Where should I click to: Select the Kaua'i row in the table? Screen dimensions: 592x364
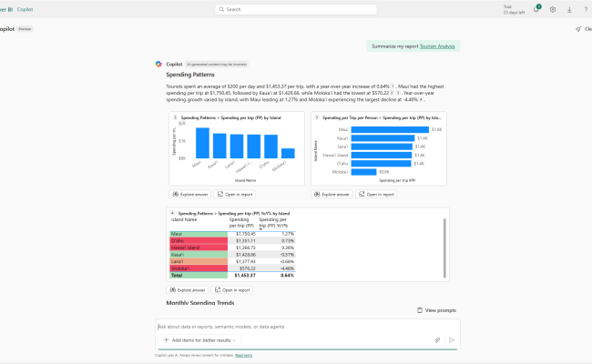click(232, 255)
